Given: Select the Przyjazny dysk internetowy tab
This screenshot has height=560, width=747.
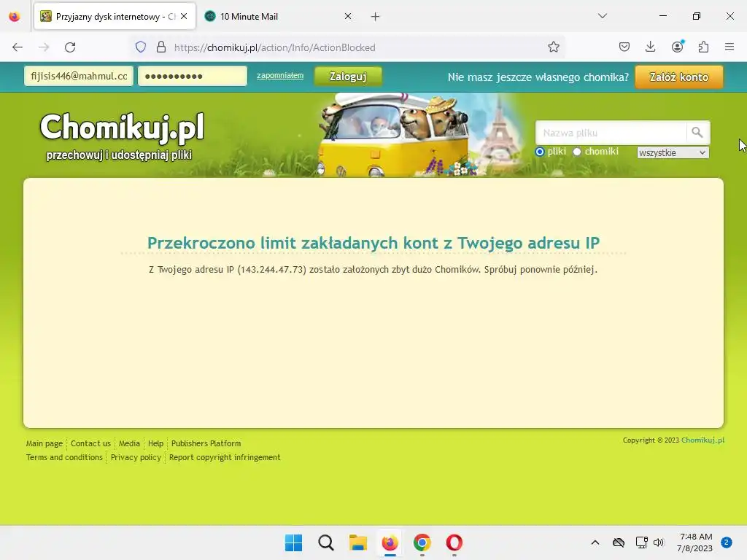Looking at the screenshot, I should click(x=115, y=16).
